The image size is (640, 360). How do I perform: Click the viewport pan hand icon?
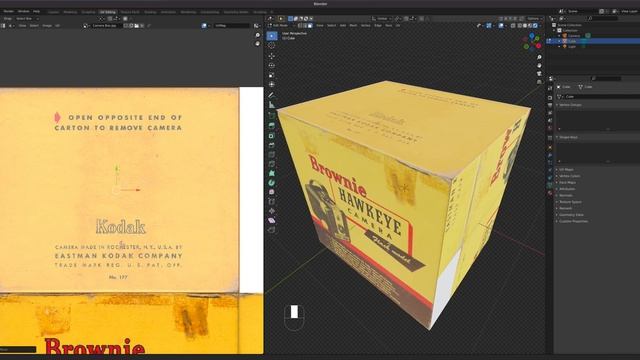[x=539, y=66]
